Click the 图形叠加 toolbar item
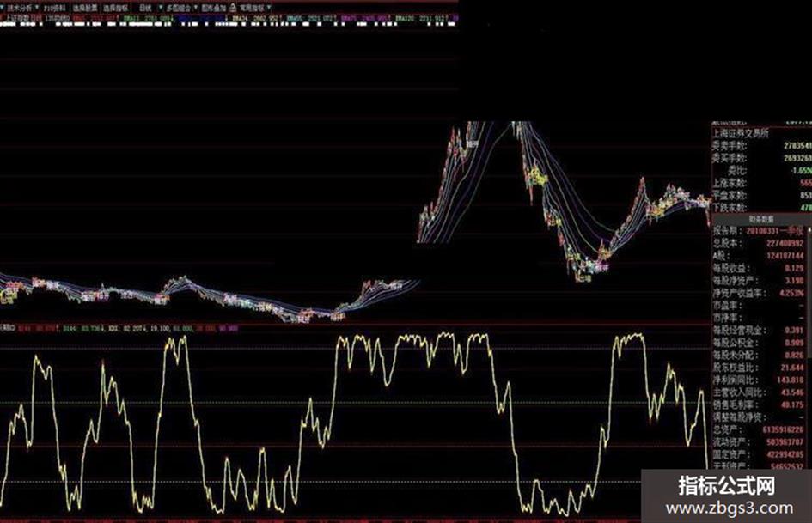 (x=213, y=8)
